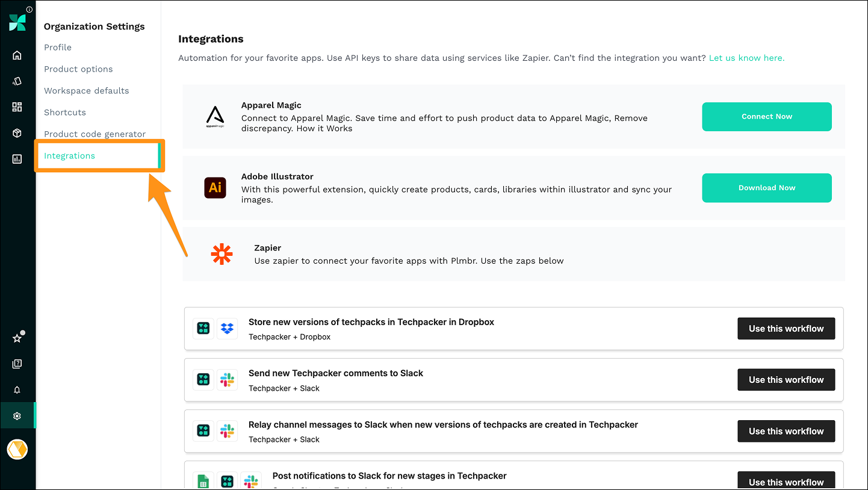
Task: Click the orange Zapier asterisk icon
Action: coord(222,254)
